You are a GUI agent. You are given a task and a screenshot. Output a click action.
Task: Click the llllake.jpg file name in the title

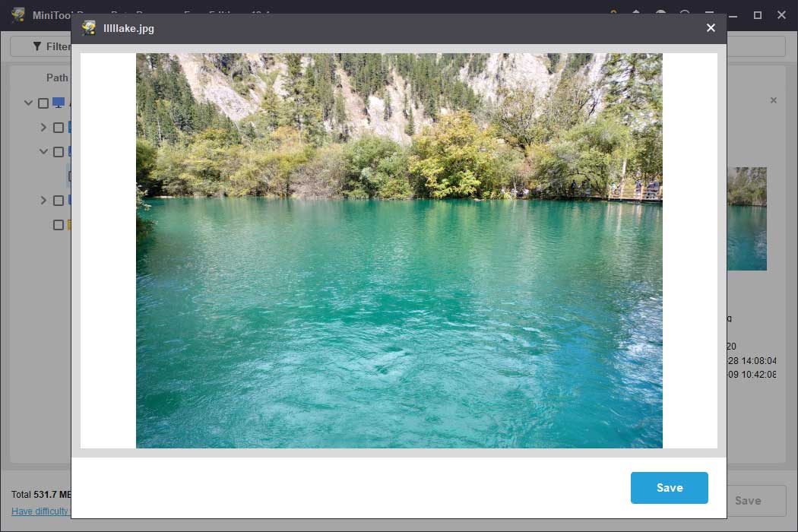pos(128,29)
